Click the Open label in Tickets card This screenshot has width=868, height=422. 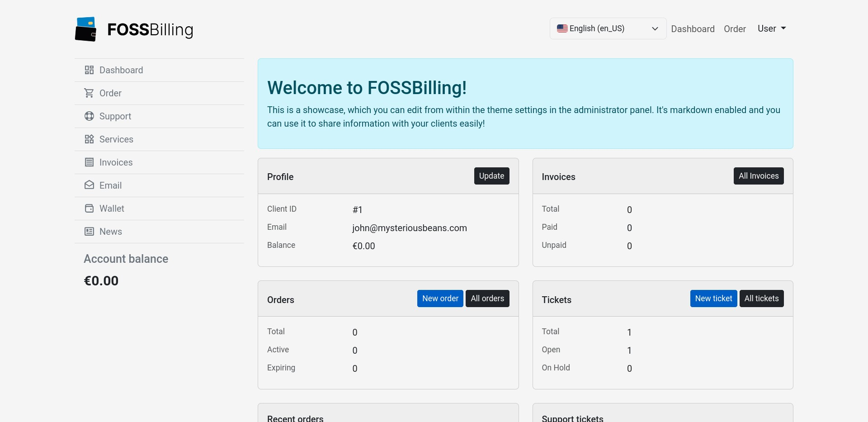(x=551, y=350)
